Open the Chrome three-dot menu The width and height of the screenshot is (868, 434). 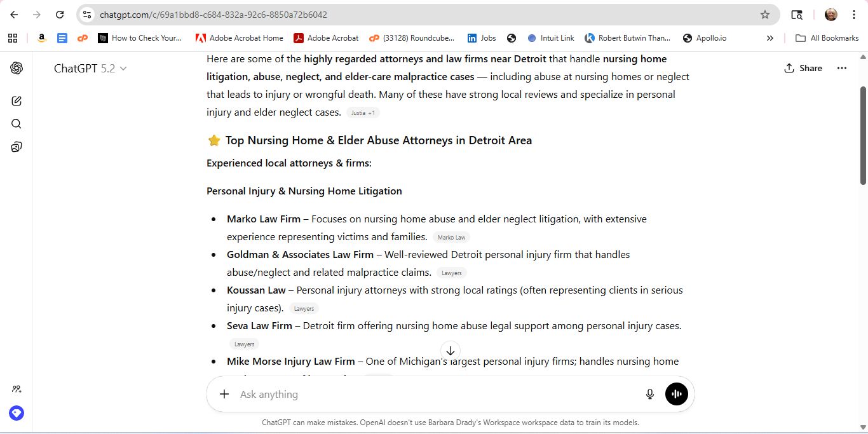853,15
